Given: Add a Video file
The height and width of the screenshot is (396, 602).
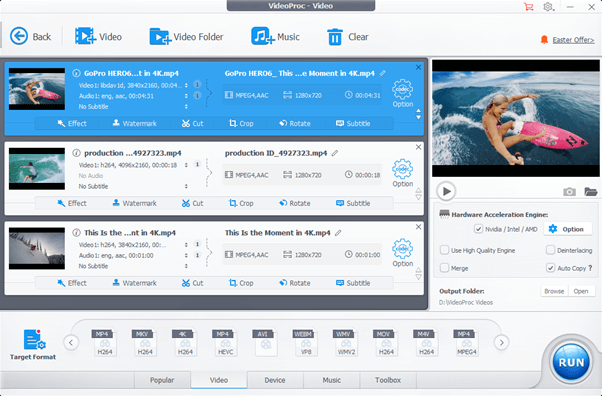Looking at the screenshot, I should coord(98,36).
